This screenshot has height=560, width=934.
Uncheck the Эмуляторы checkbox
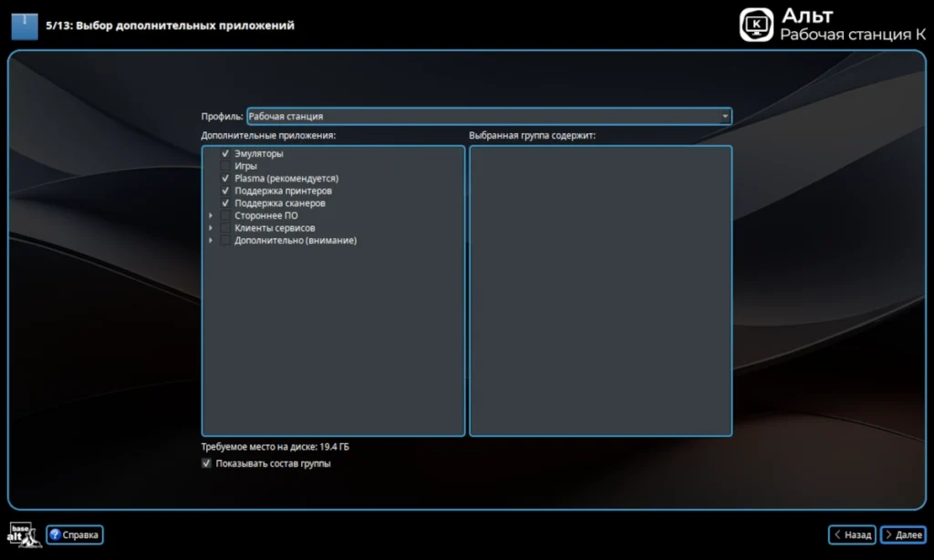(x=225, y=154)
